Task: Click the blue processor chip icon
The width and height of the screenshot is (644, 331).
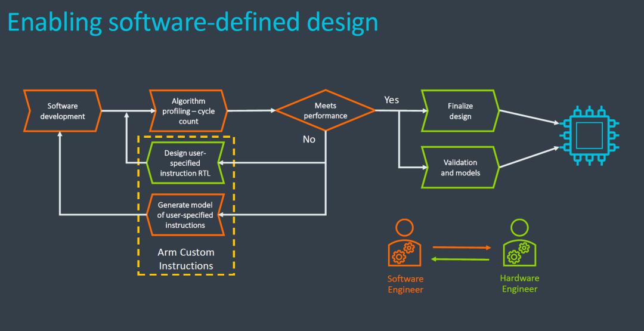Action: coord(589,135)
